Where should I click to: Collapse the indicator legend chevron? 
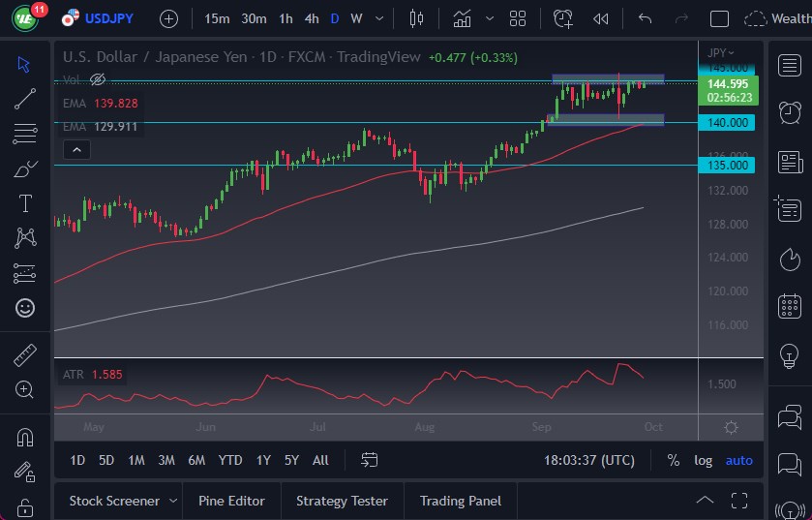coord(75,149)
